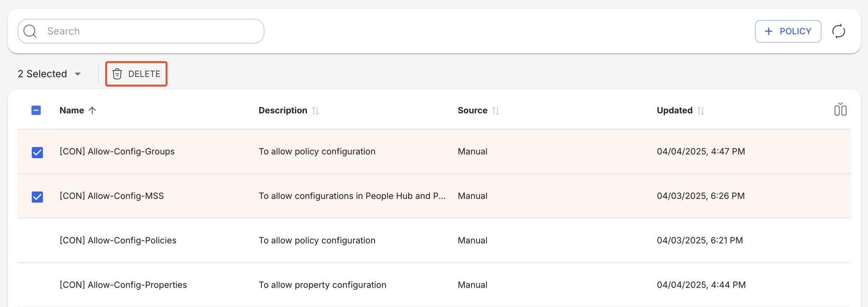Click the DELETE button
Screen dimensions: 868x307
[x=137, y=74]
